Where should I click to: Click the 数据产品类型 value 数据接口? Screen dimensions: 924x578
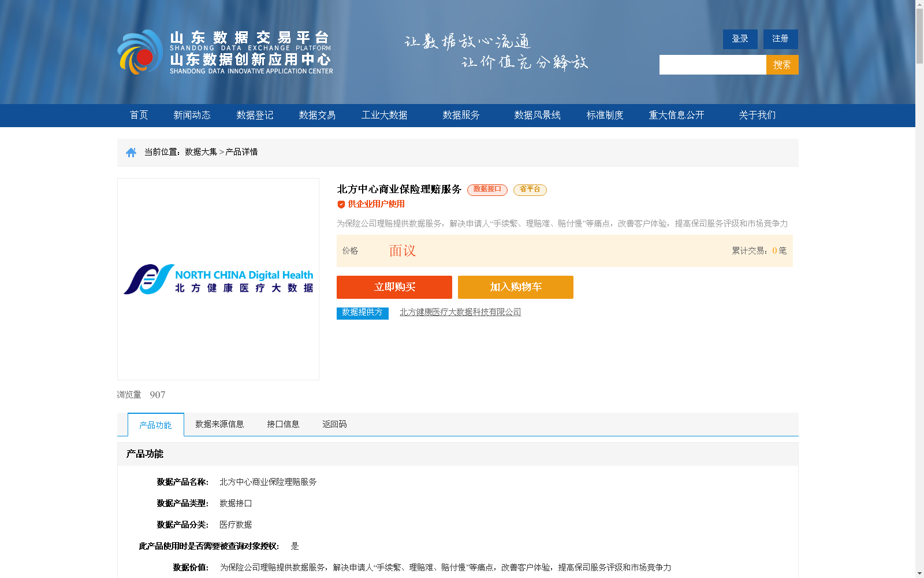coord(236,503)
